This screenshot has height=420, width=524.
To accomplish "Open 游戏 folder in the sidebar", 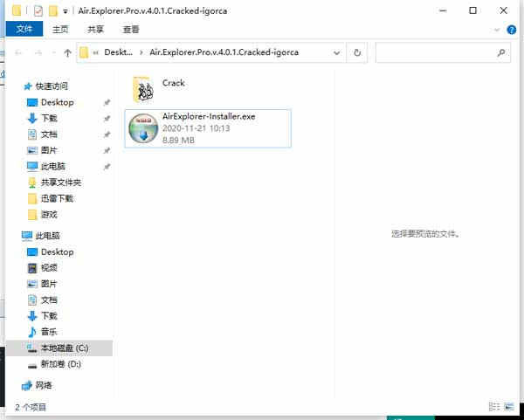I will 49,214.
